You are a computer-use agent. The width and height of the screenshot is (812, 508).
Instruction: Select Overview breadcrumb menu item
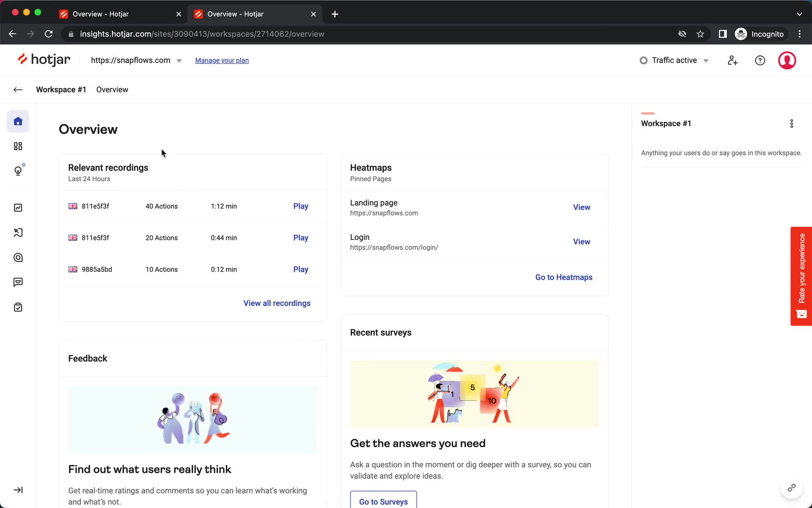[112, 89]
